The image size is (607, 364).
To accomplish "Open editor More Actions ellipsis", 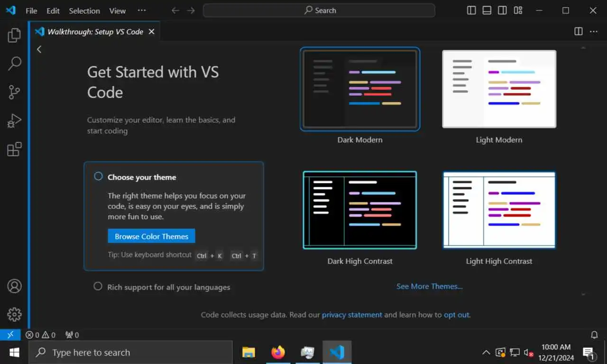I will (x=594, y=31).
